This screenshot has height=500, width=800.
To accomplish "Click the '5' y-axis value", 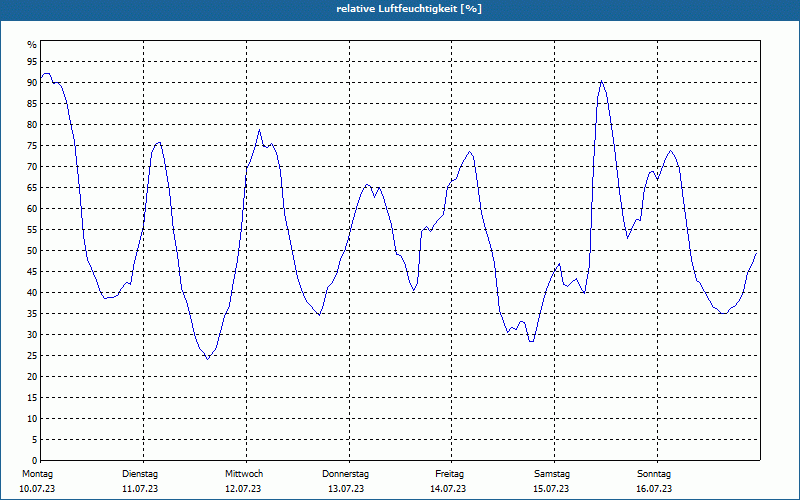I will click(35, 440).
